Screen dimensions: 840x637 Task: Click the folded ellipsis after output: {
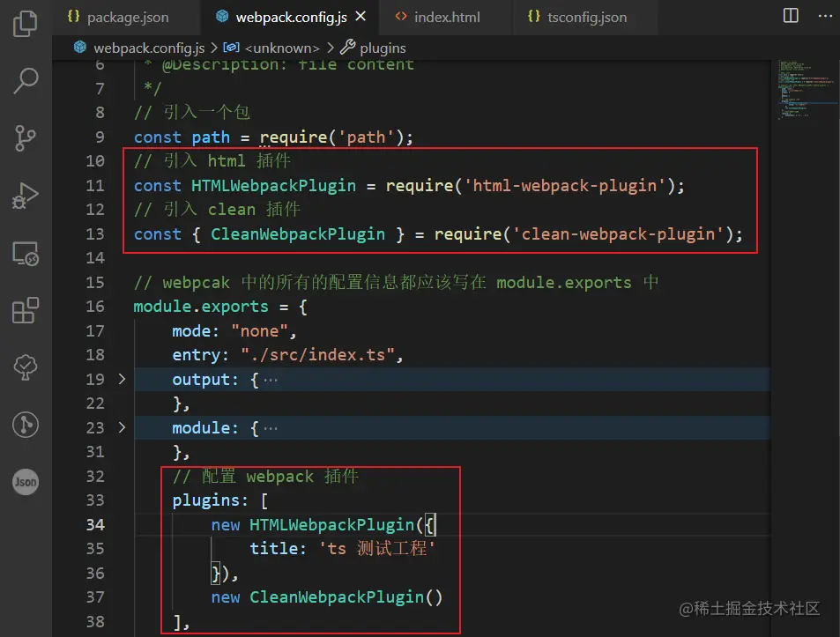point(271,380)
